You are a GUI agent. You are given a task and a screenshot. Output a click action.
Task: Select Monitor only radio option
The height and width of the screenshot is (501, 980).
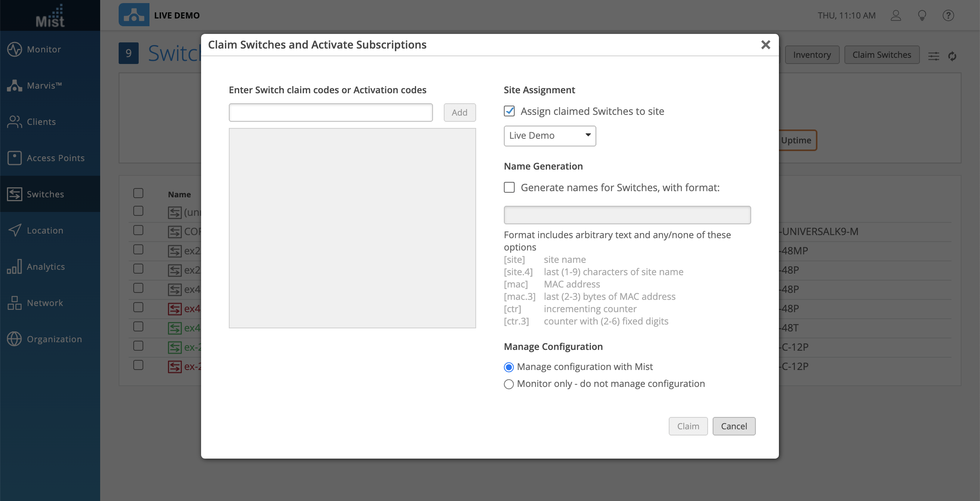click(509, 384)
